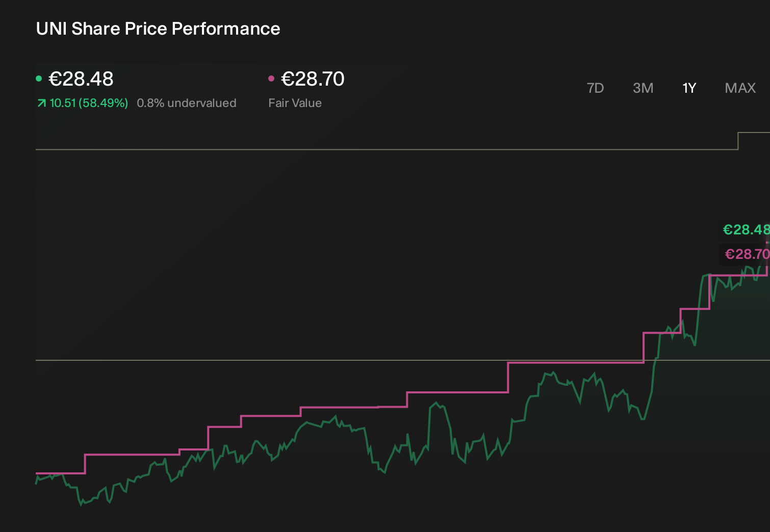Show the MAX time range

pos(740,88)
